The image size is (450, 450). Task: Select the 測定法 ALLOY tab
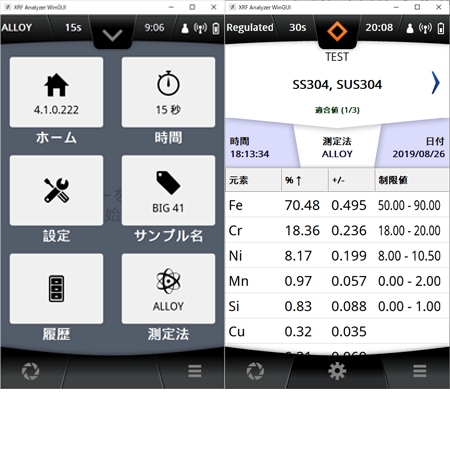pos(337,147)
